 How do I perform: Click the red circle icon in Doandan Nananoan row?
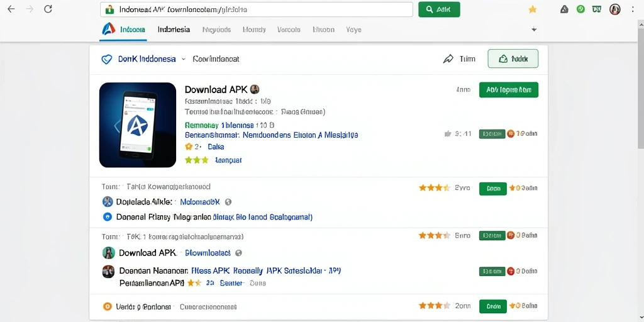pyautogui.click(x=511, y=271)
